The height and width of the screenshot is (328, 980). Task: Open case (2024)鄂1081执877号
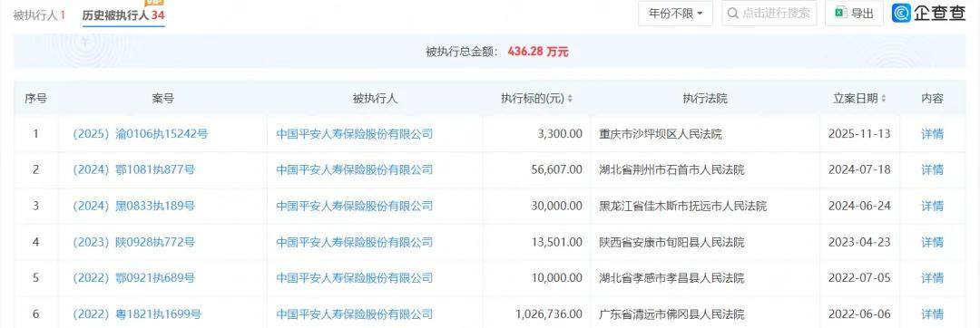[x=133, y=169]
